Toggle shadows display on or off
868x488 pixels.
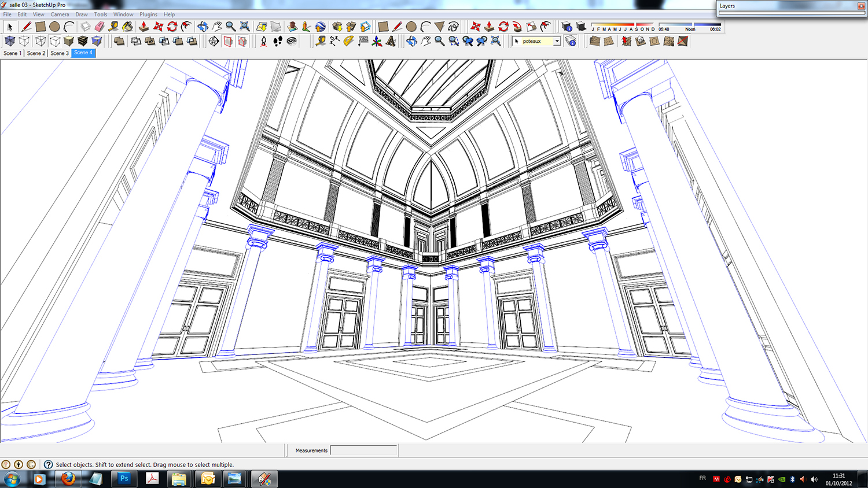click(581, 27)
